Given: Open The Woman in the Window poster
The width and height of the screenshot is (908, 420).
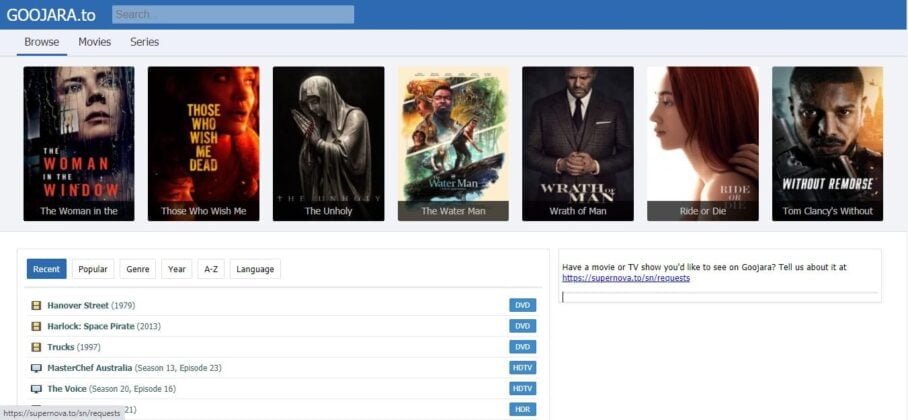Looking at the screenshot, I should point(79,144).
